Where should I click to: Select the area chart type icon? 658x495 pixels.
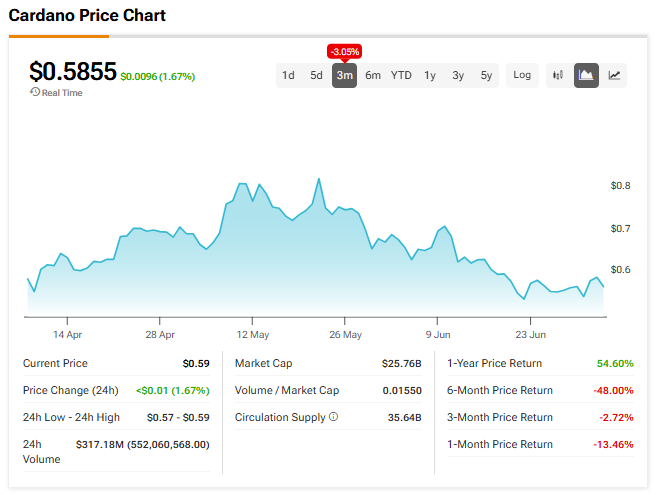point(586,75)
